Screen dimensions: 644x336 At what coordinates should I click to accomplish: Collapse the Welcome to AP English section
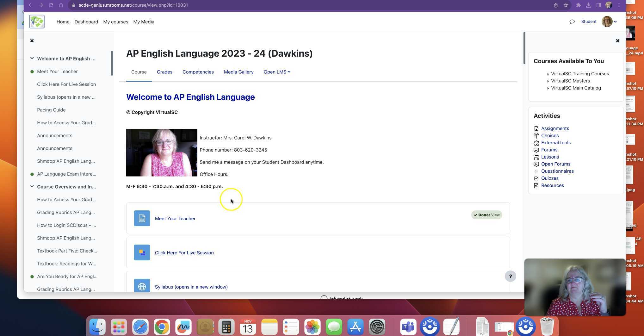tap(32, 58)
